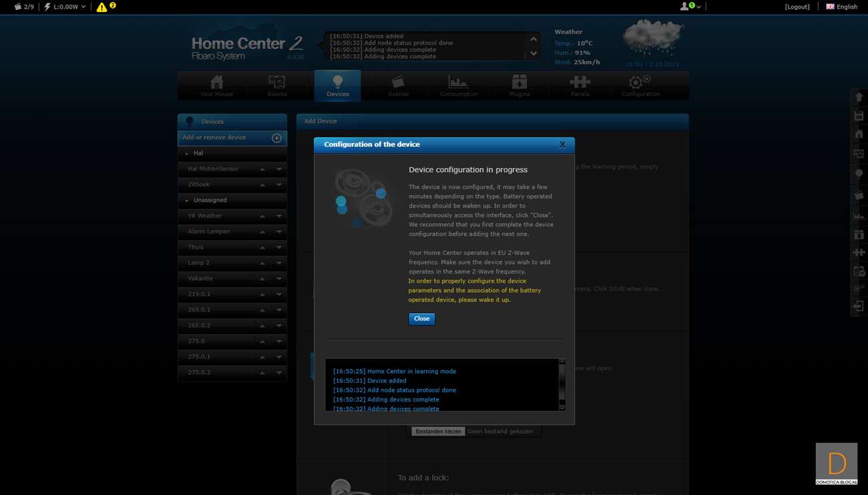Move device 275.0 down in list
868x495 pixels.
pyautogui.click(x=279, y=342)
